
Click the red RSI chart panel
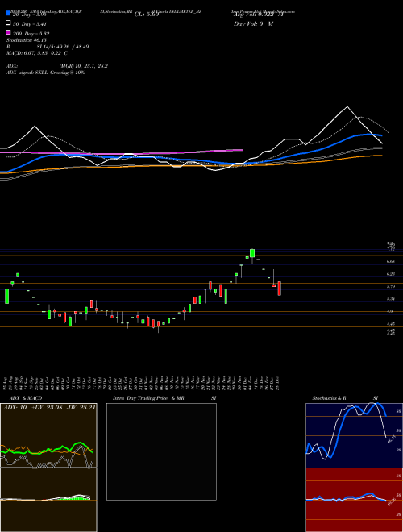pyautogui.click(x=354, y=500)
